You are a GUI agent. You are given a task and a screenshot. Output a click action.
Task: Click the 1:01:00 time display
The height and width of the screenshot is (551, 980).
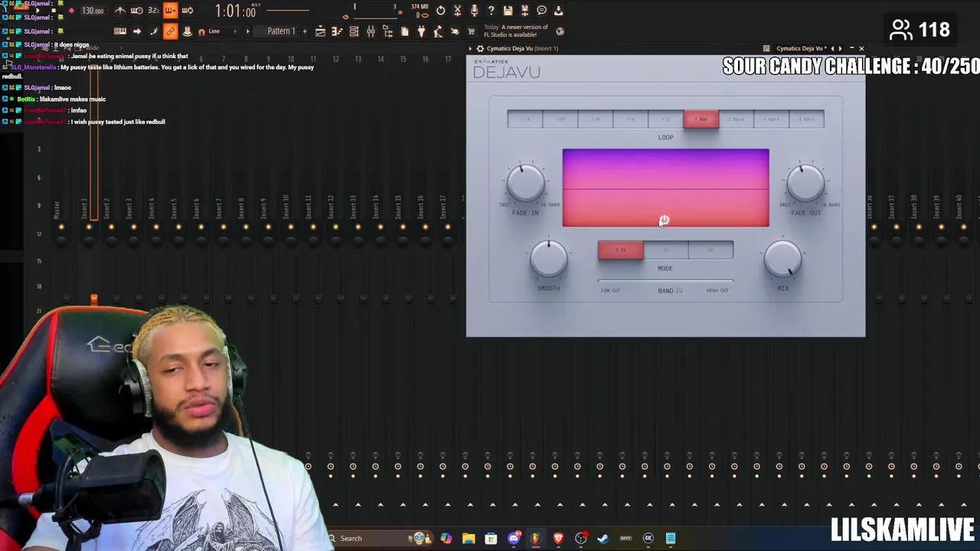tap(234, 11)
